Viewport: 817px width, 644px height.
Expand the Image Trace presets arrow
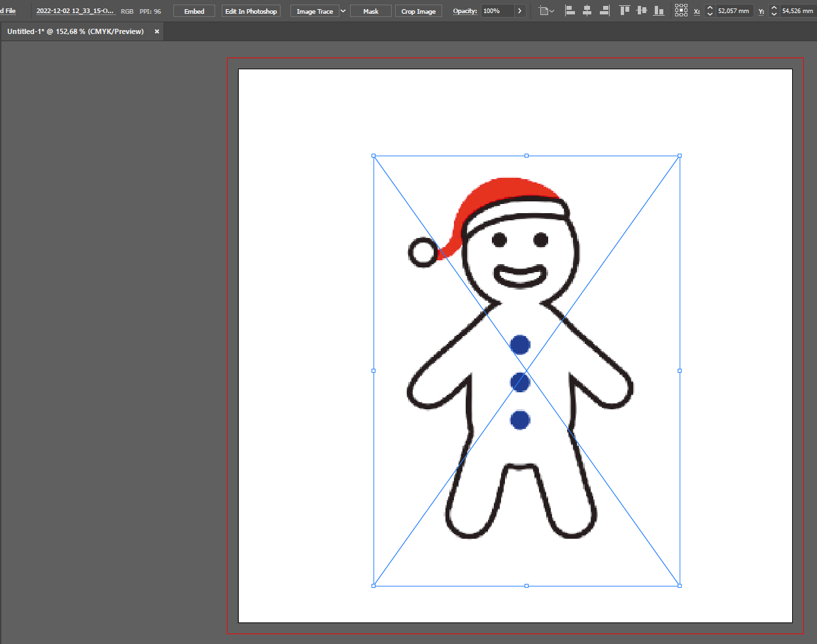(343, 11)
